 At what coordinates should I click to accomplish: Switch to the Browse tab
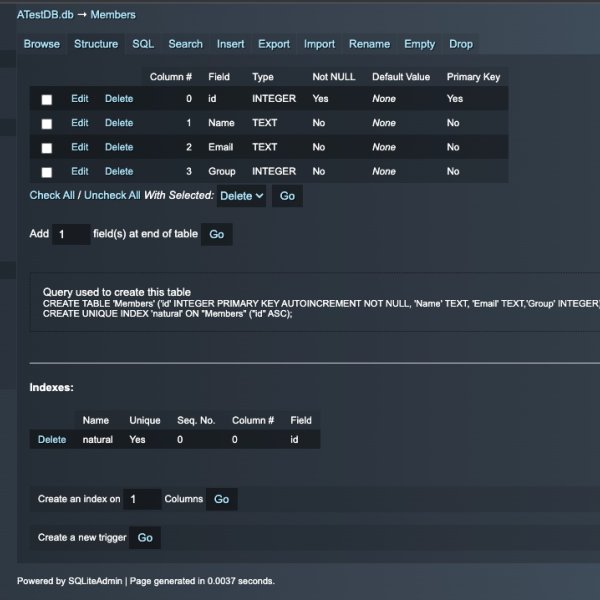42,44
